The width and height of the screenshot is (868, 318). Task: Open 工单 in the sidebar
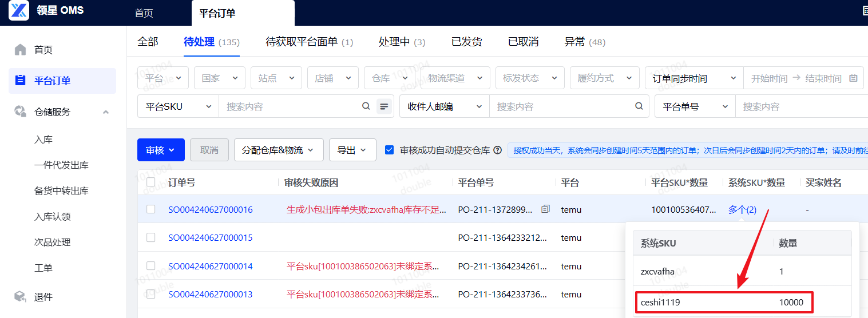pyautogui.click(x=43, y=268)
